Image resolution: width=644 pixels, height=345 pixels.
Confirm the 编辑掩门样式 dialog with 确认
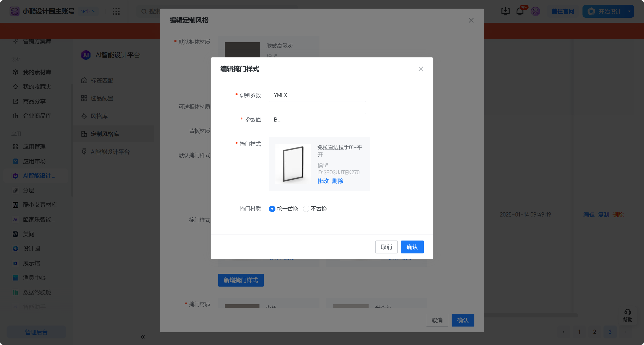pos(412,247)
